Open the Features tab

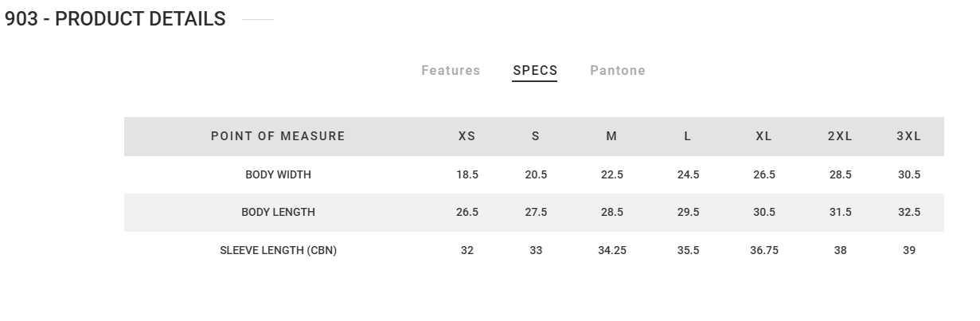tap(451, 70)
